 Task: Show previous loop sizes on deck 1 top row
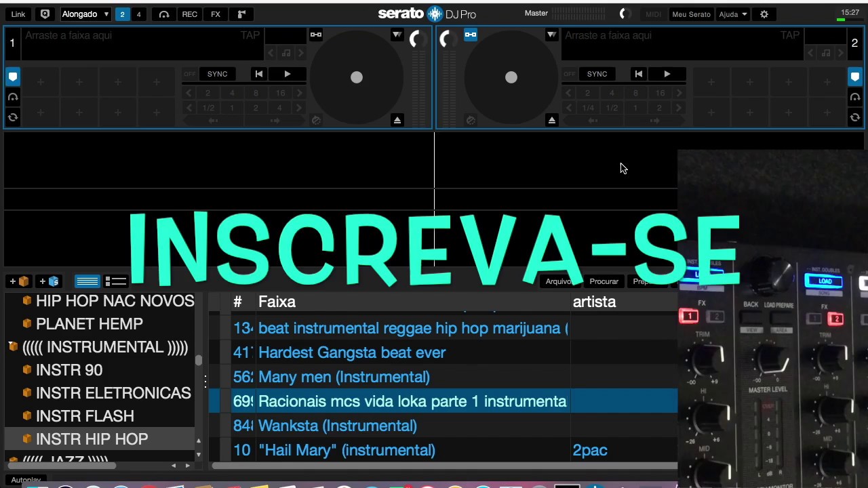[x=189, y=93]
